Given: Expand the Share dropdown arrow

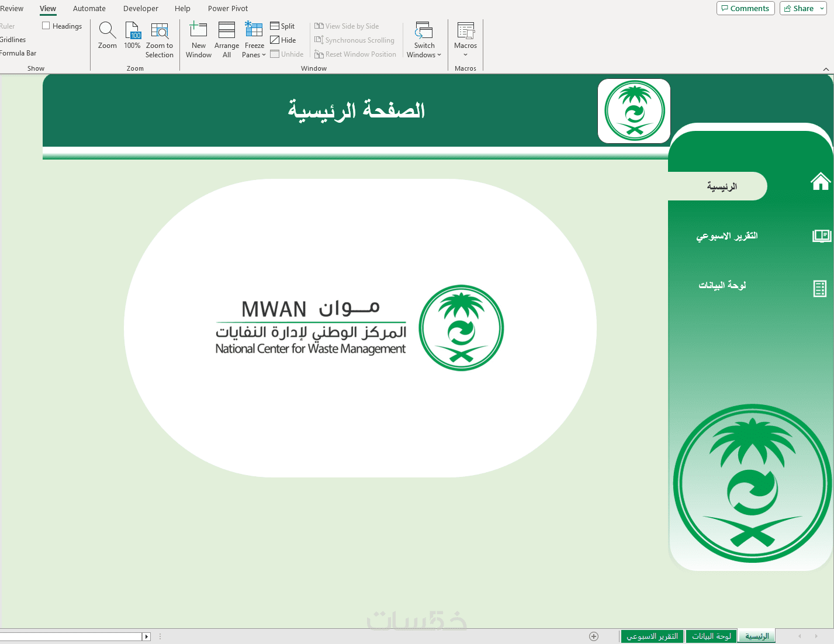Looking at the screenshot, I should pyautogui.click(x=822, y=8).
